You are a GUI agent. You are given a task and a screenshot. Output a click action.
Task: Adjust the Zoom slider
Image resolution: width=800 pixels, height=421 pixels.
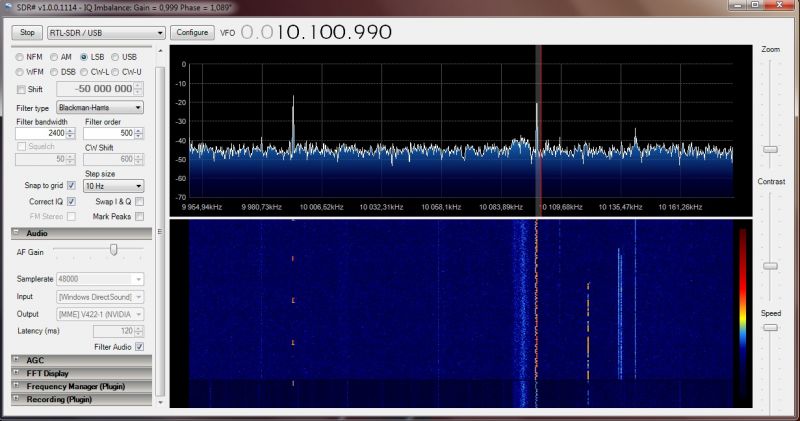click(x=770, y=150)
